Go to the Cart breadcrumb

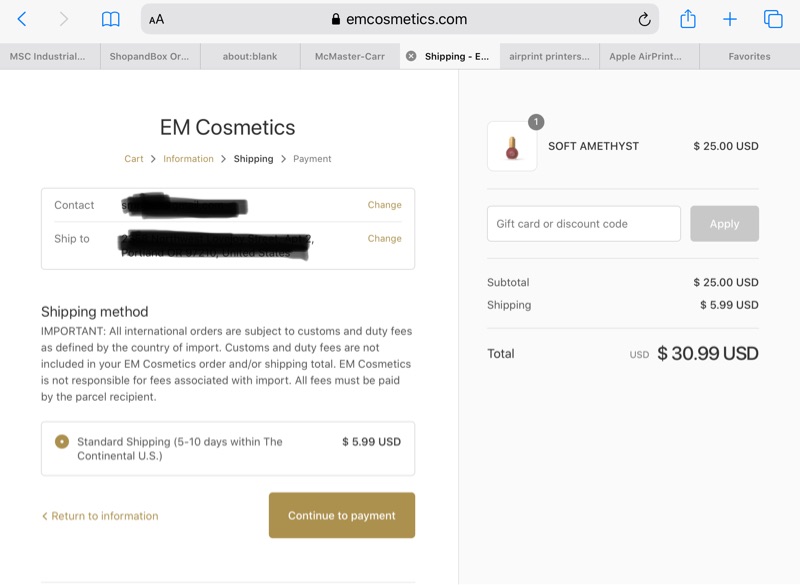point(134,159)
